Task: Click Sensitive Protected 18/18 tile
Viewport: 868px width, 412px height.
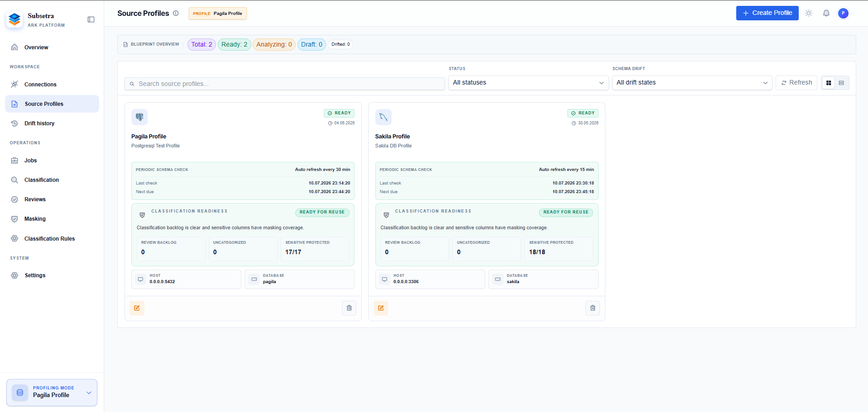Action: click(x=559, y=249)
